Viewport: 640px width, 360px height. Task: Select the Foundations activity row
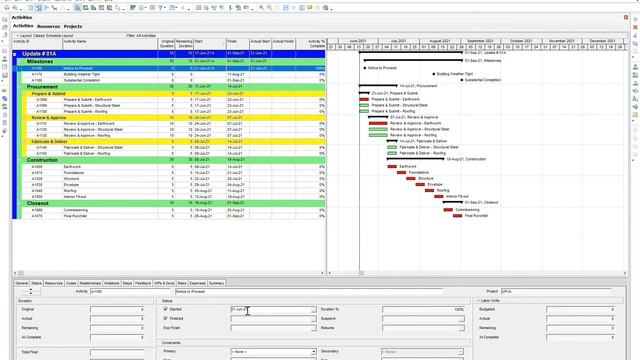[174, 173]
